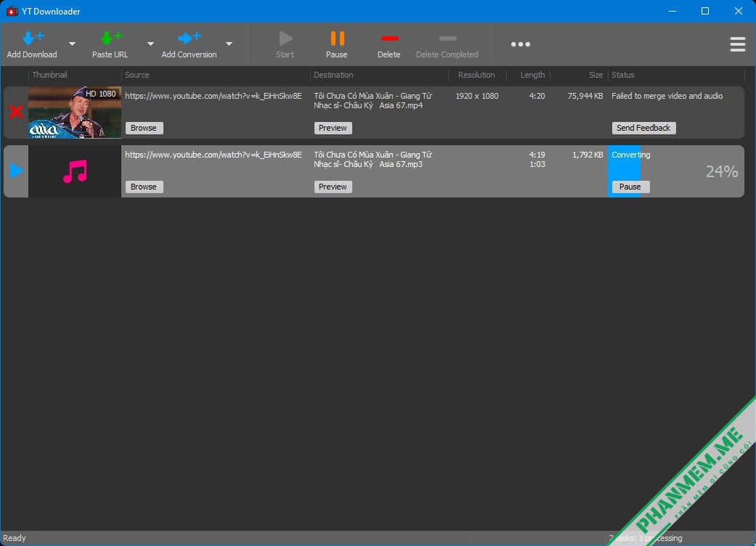The height and width of the screenshot is (546, 756).
Task: Click the Delete Completed toolbar icon
Action: click(448, 38)
